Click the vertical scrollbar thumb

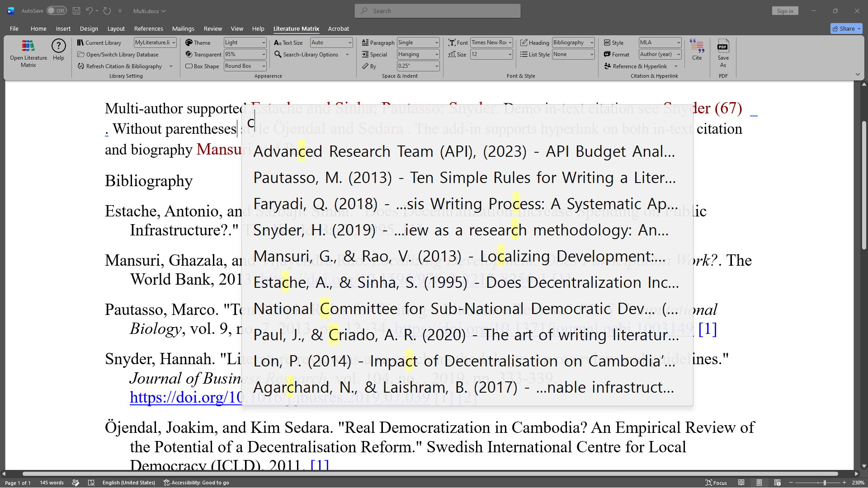864,185
